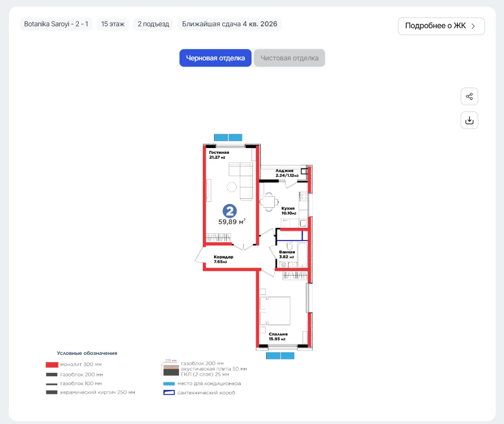
Task: Click the blue air conditioner marker above Гостиная
Action: [x=228, y=137]
